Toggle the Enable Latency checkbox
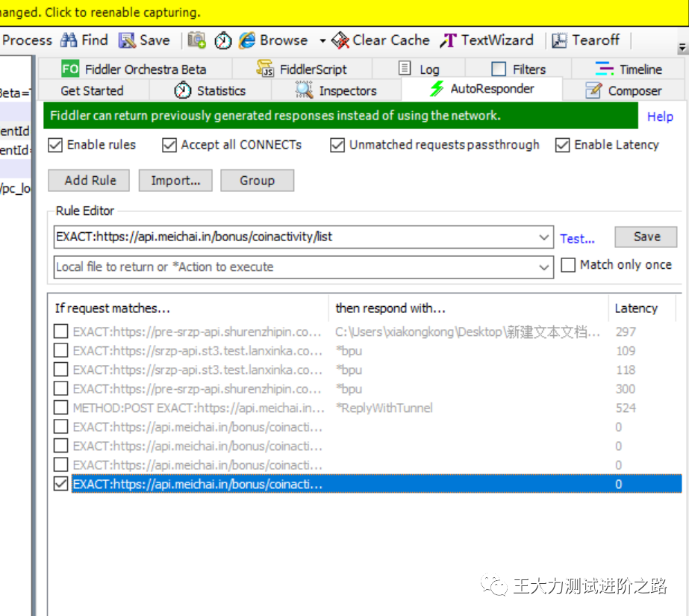 coord(562,145)
